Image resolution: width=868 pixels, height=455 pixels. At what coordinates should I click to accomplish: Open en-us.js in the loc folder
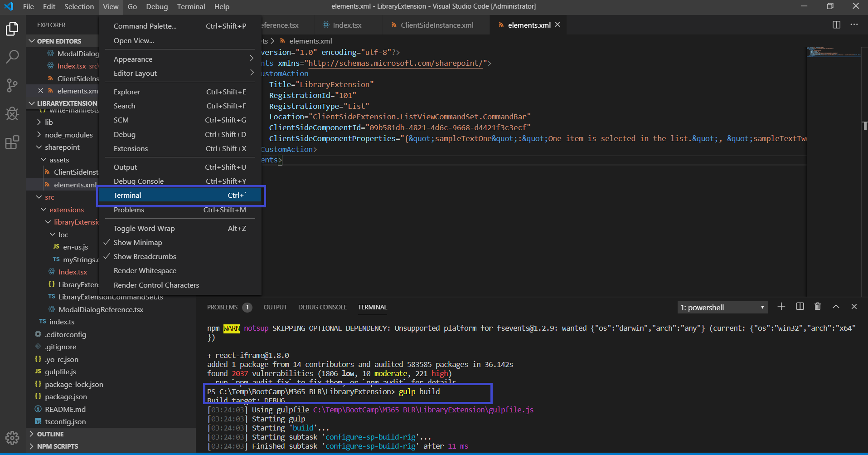[75, 247]
